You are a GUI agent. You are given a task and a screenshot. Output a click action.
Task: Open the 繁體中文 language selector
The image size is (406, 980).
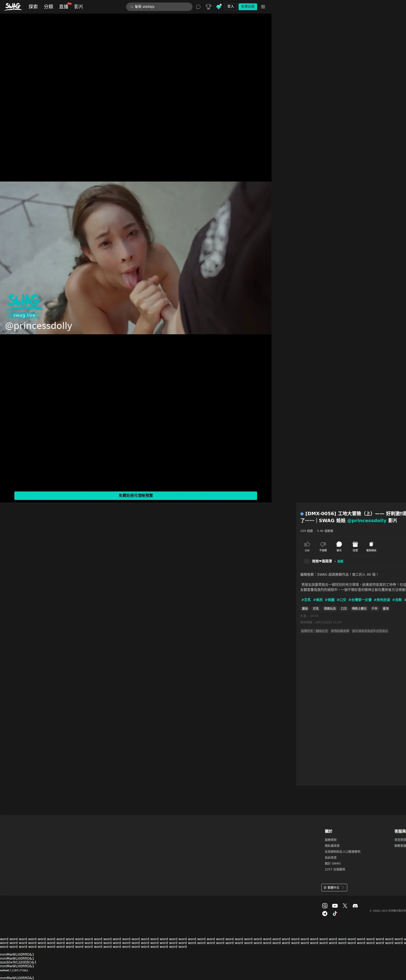pos(334,888)
